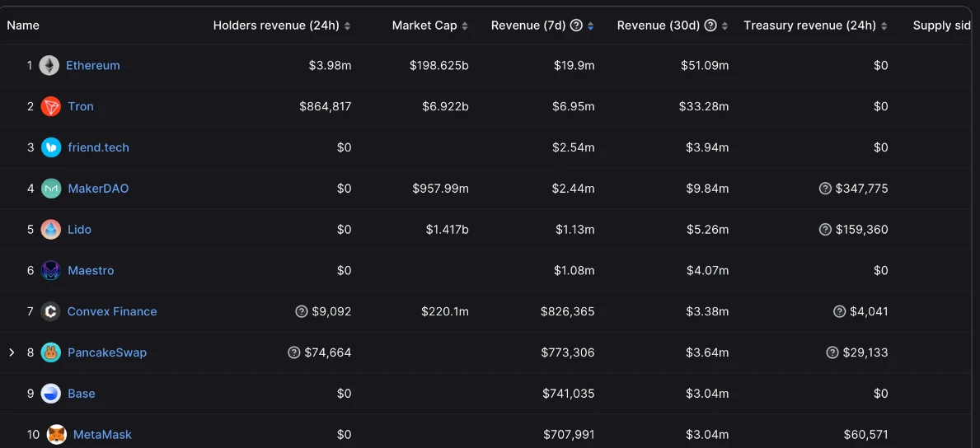The image size is (980, 448).
Task: Click MakerDAO 30d revenue $9.84m
Action: 707,188
